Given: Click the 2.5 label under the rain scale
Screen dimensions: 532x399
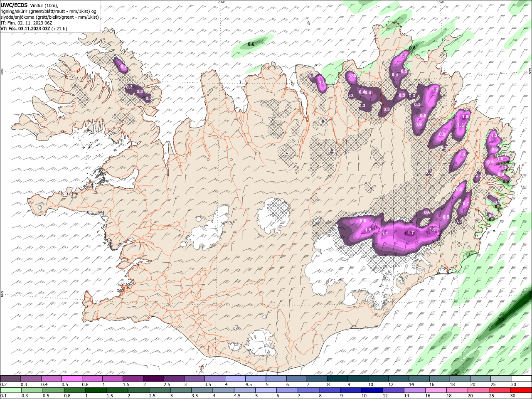Looking at the screenshot, I should [151, 396].
